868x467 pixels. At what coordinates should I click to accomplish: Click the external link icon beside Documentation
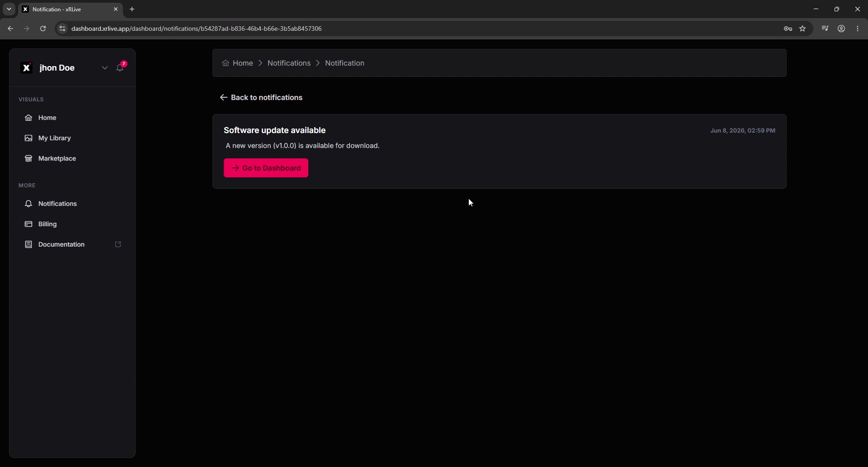118,244
